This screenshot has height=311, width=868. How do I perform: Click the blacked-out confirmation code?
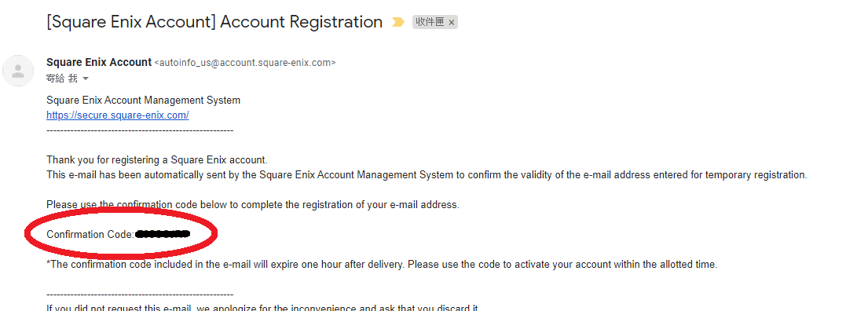pyautogui.click(x=162, y=234)
